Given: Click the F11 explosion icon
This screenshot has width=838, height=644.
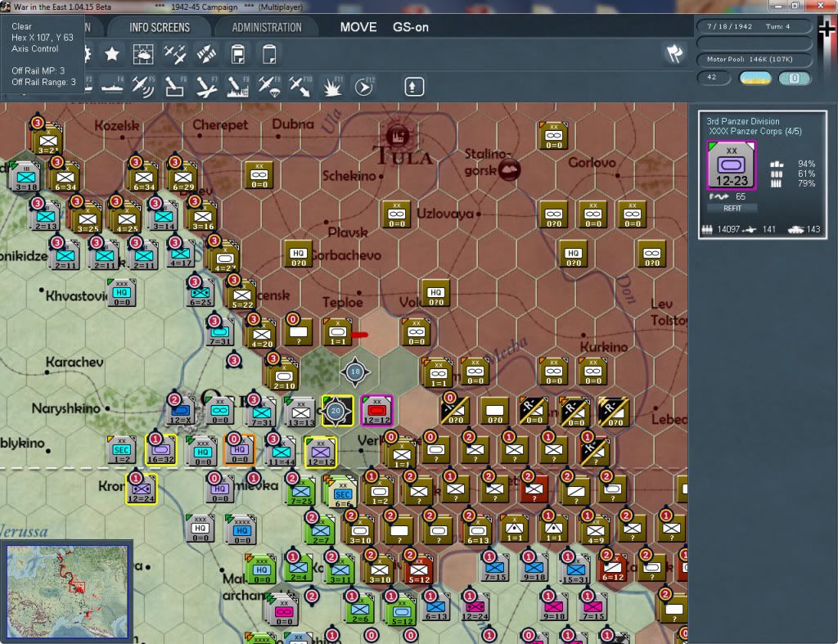Looking at the screenshot, I should [x=332, y=87].
